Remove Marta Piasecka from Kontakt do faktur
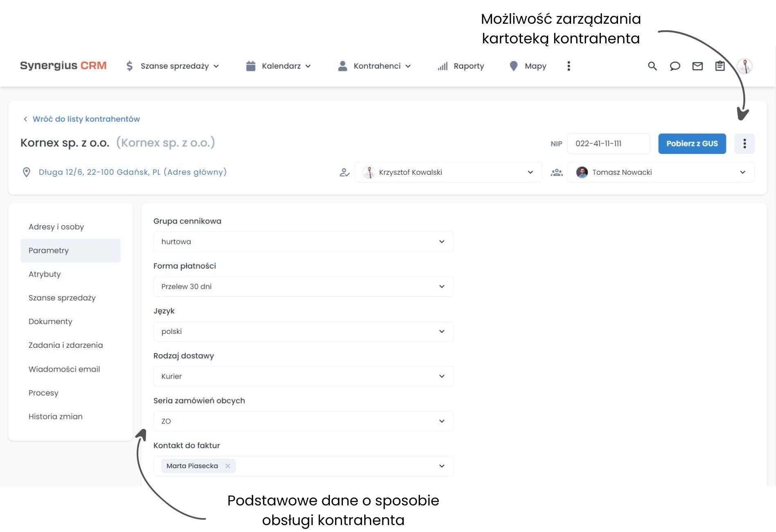Viewport: 776px width, 532px height. (228, 466)
